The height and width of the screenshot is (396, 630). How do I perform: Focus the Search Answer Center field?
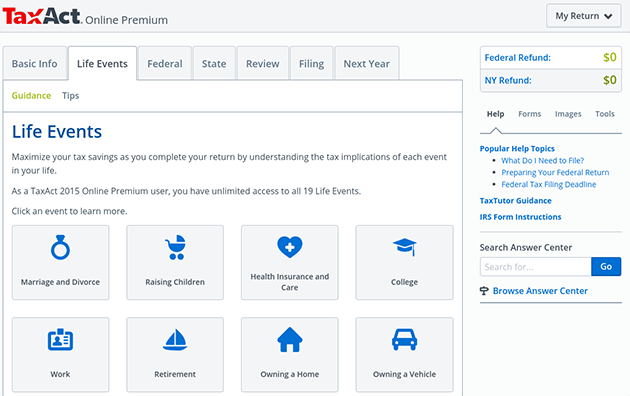point(536,267)
